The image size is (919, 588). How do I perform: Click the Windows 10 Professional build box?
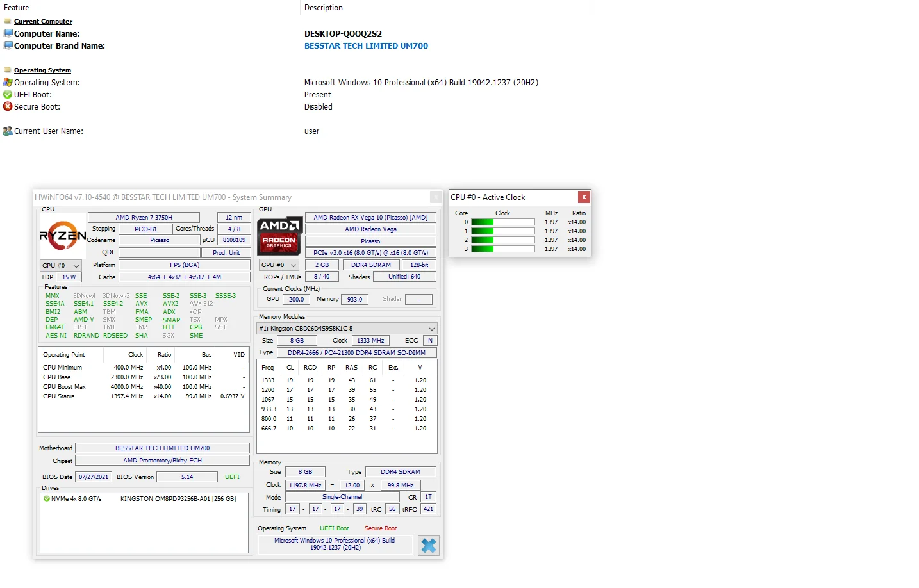coord(335,544)
